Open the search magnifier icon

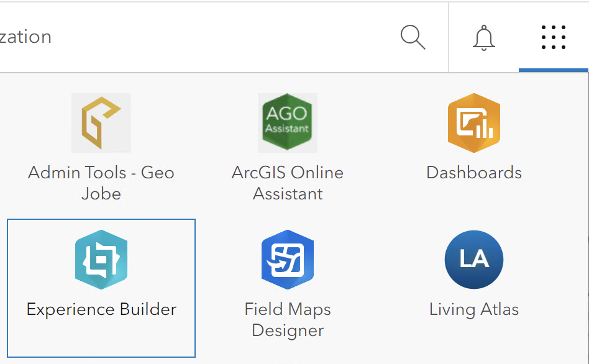point(413,37)
